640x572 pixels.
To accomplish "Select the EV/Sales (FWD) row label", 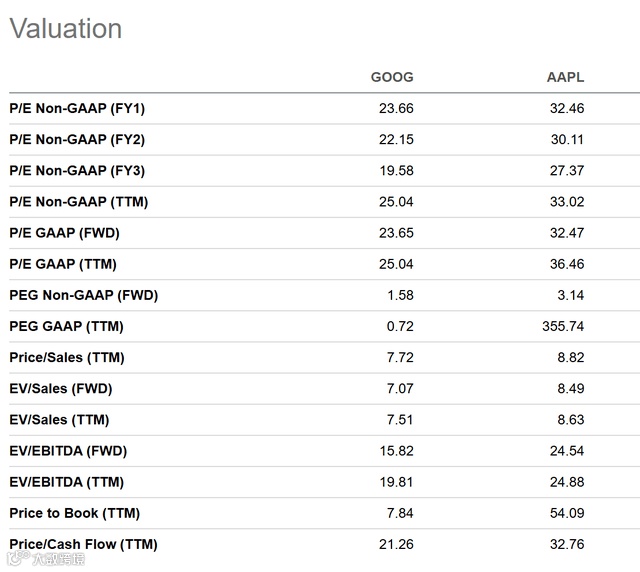I will tap(61, 388).
